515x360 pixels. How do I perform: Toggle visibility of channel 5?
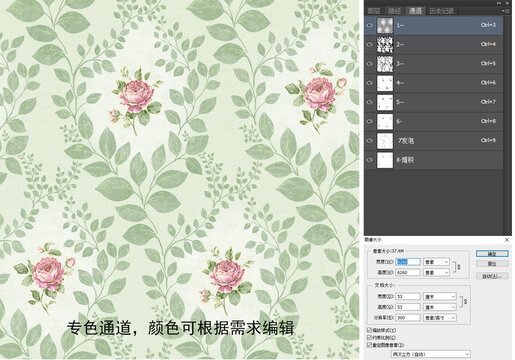[369, 102]
